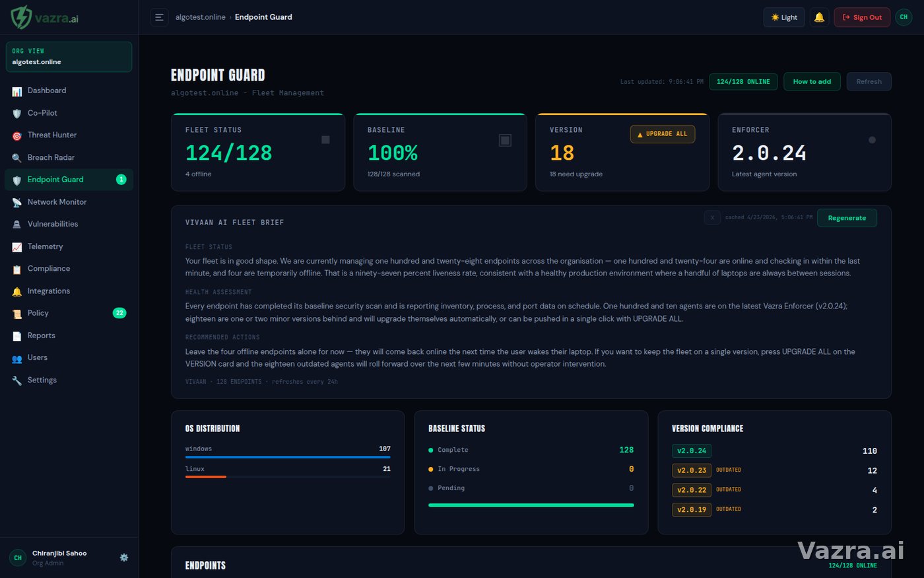
Task: Click the Vazra.ai shield logo
Action: click(x=21, y=17)
